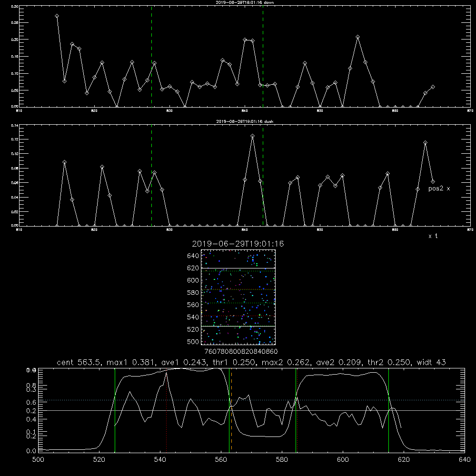Click the dawn plot peak diamond near 855
476x476 pixels.
click(x=357, y=37)
